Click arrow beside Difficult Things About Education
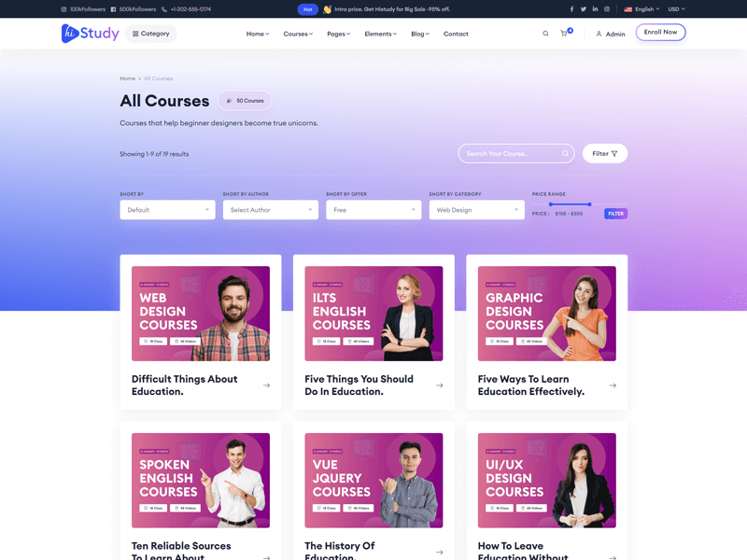Viewport: 747px width, 560px height. tap(266, 385)
